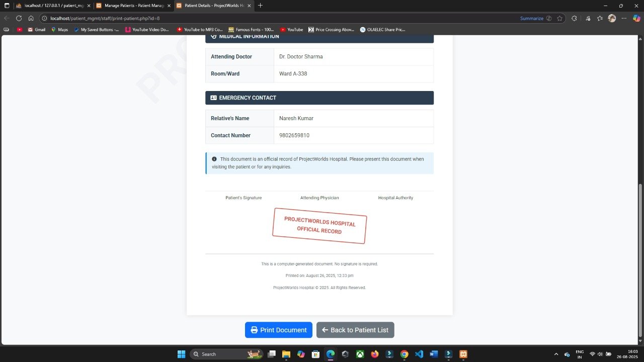Open the Famous Fonts bookmark

click(x=251, y=30)
